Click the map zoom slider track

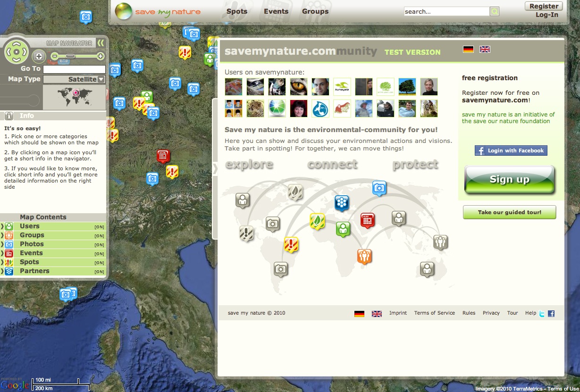tap(77, 56)
